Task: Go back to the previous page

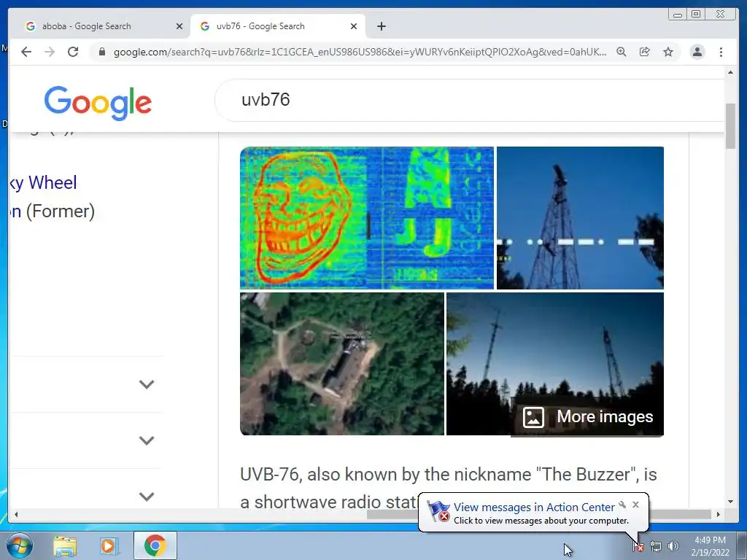Action: coord(26,52)
